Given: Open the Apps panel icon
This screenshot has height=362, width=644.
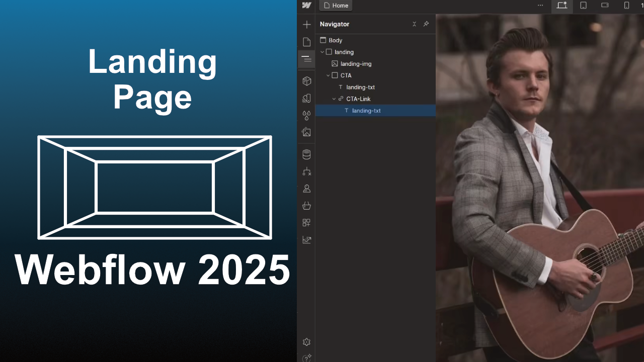Looking at the screenshot, I should pos(306,223).
